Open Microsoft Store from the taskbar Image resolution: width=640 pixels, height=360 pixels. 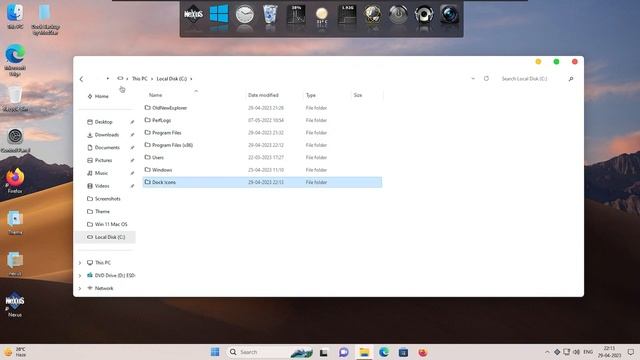point(403,352)
